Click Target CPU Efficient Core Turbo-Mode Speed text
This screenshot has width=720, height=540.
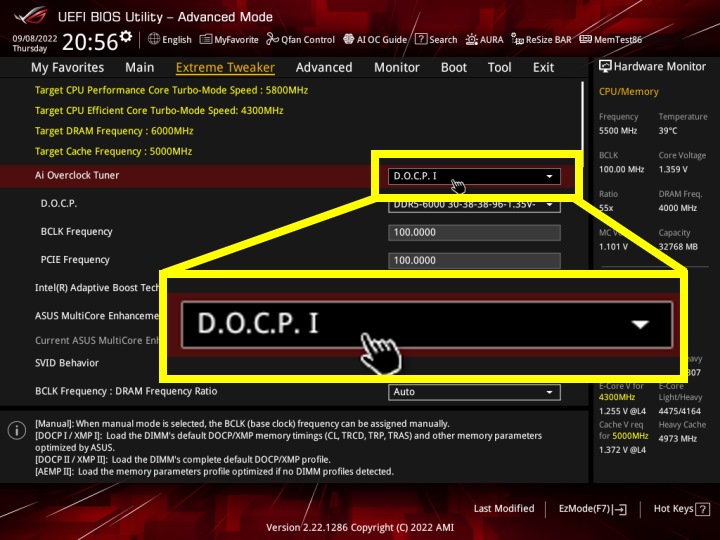pyautogui.click(x=159, y=111)
